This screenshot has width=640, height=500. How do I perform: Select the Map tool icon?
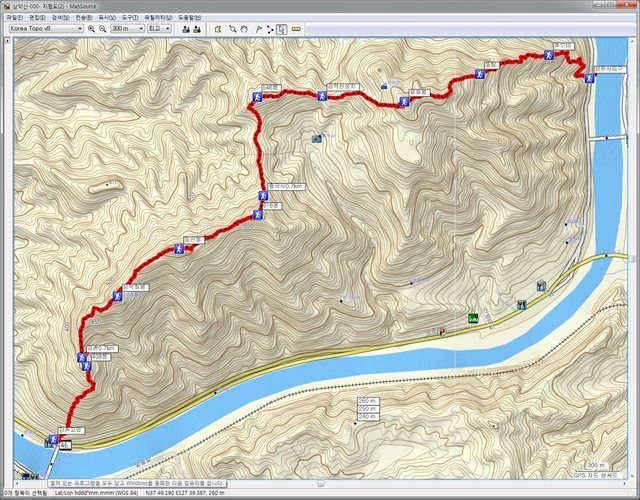[x=218, y=29]
